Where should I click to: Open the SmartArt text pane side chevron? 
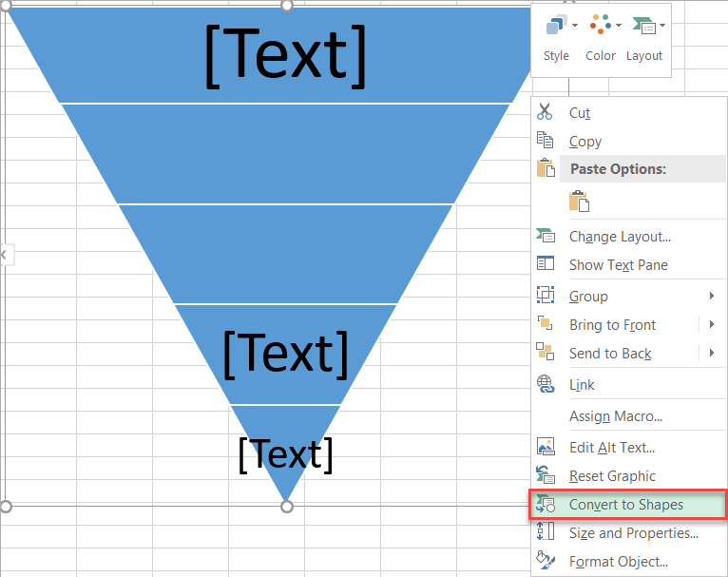point(7,255)
